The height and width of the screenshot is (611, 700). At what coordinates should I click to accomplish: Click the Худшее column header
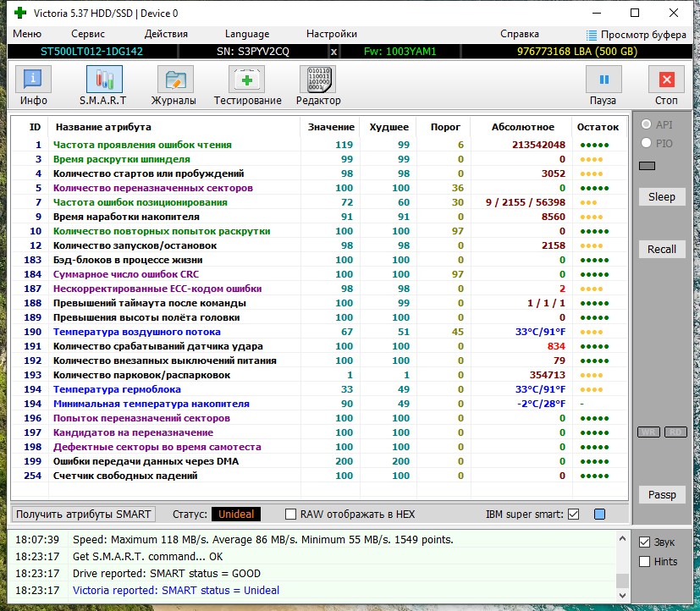tap(389, 127)
